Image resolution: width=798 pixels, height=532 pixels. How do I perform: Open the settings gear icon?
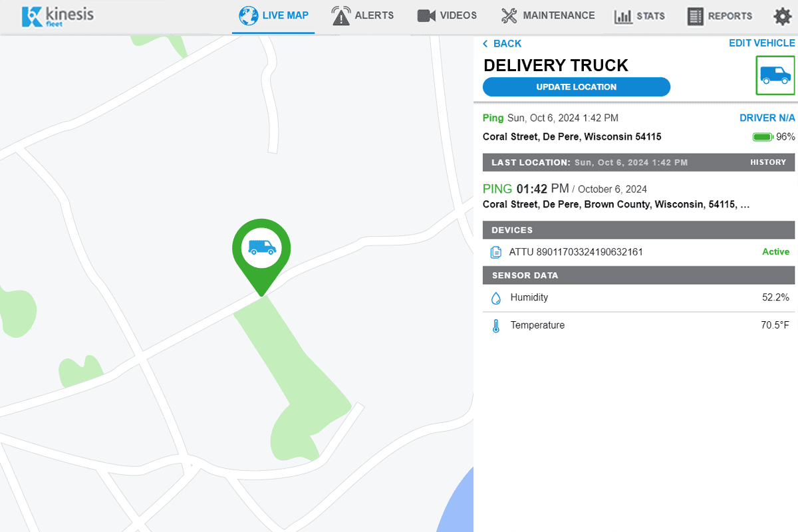coord(782,17)
